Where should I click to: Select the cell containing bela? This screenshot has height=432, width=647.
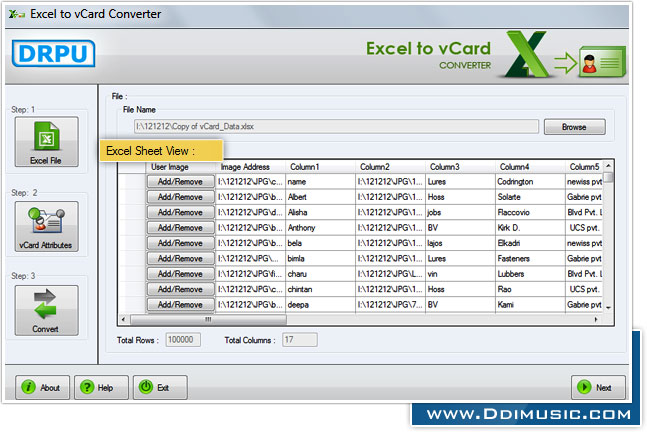point(320,243)
